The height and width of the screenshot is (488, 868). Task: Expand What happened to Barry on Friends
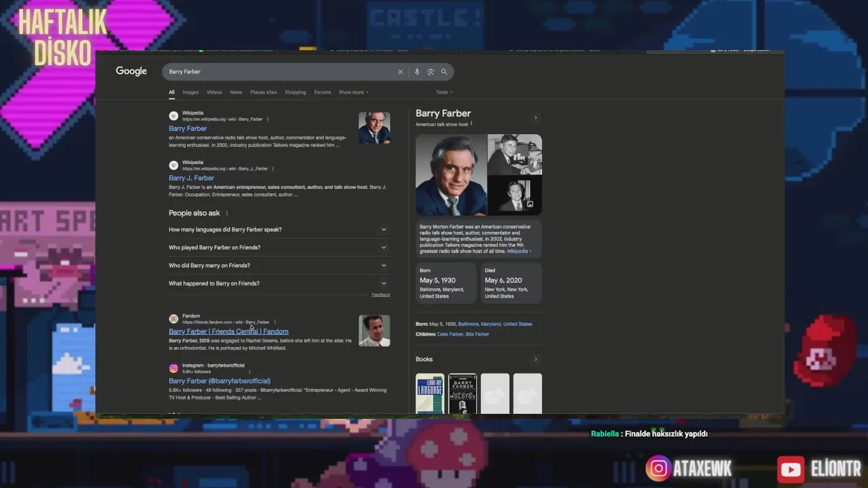(278, 283)
